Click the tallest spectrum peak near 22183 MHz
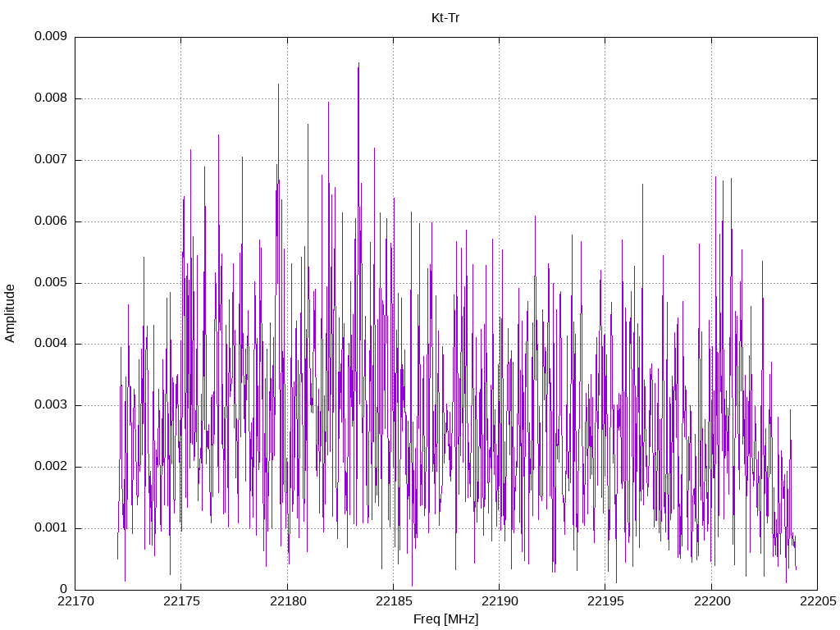The height and width of the screenshot is (630, 840). point(358,64)
